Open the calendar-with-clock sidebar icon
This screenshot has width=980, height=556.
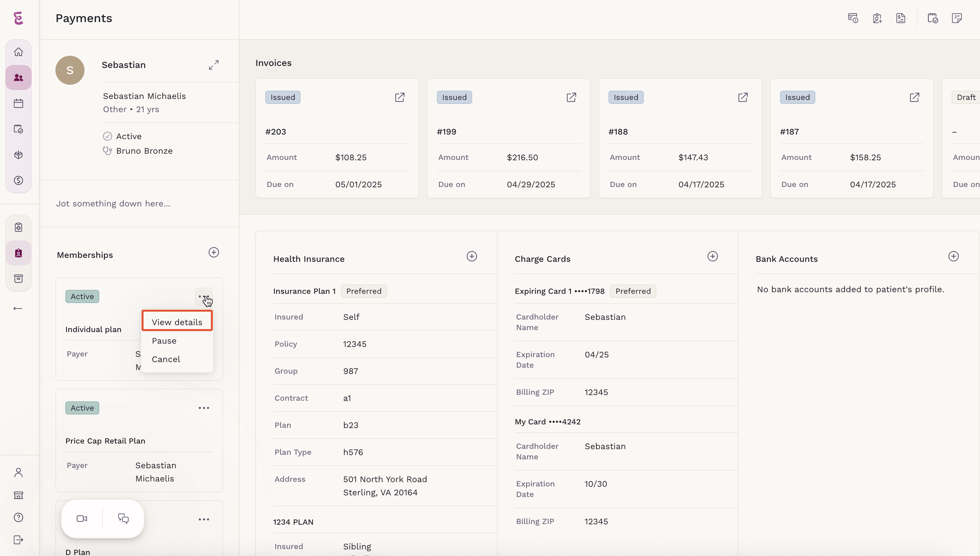18,129
